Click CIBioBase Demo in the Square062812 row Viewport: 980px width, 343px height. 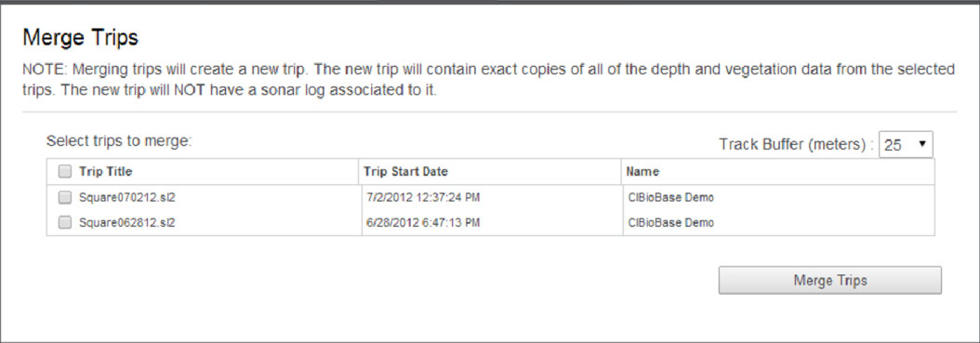pos(671,222)
